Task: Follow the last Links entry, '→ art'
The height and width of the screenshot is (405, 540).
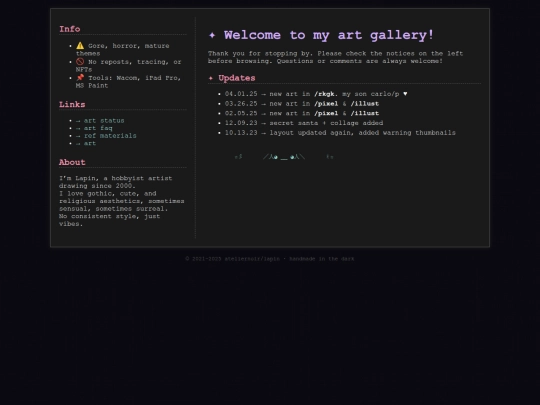Action: pyautogui.click(x=86, y=143)
